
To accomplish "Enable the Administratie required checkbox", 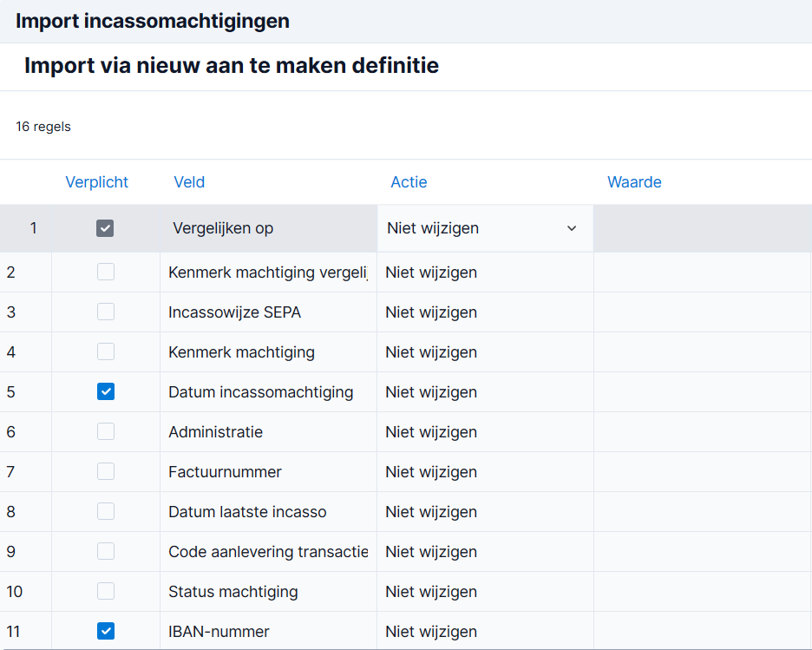I will pos(106,431).
